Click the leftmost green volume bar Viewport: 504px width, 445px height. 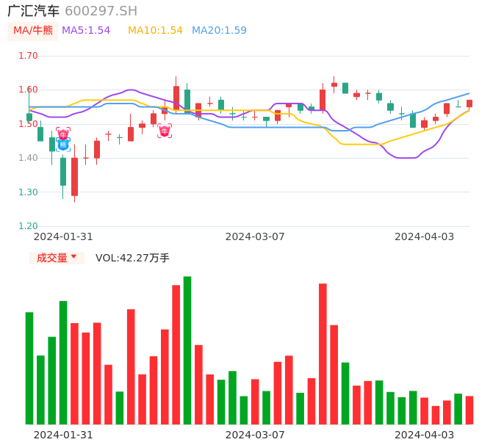pos(29,368)
